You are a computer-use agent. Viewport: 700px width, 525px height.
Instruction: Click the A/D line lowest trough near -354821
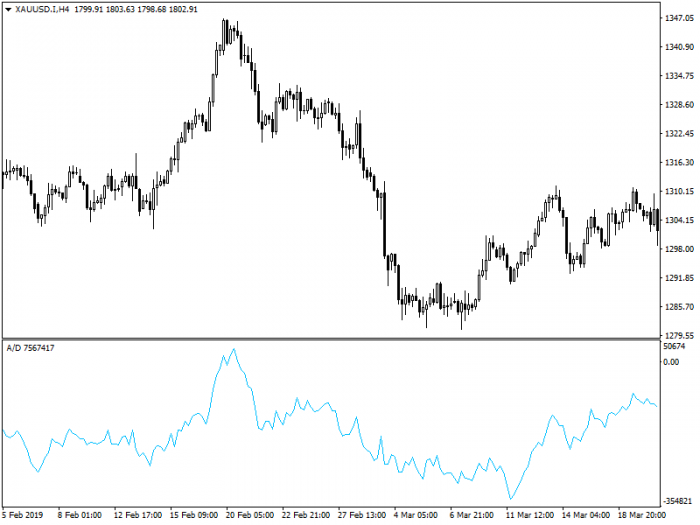point(511,497)
